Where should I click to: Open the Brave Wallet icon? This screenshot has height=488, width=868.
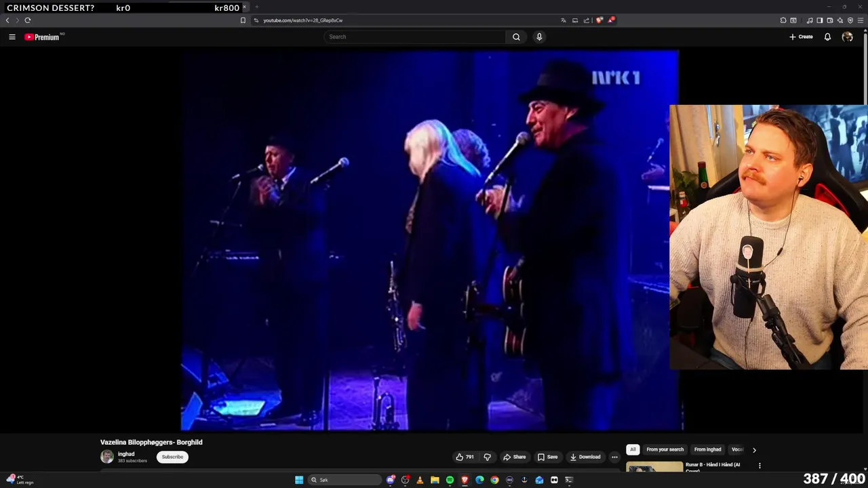coord(829,20)
